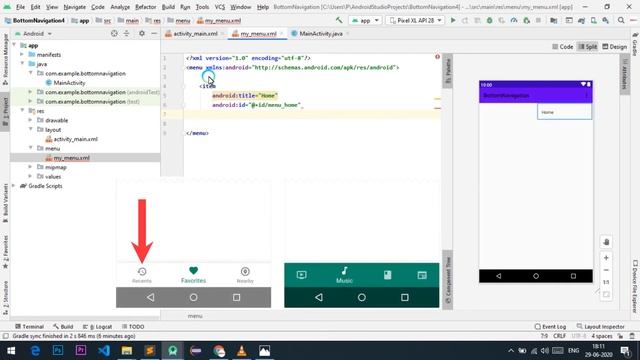This screenshot has height=360, width=640.
Task: Open the File menu
Action: (20, 7)
